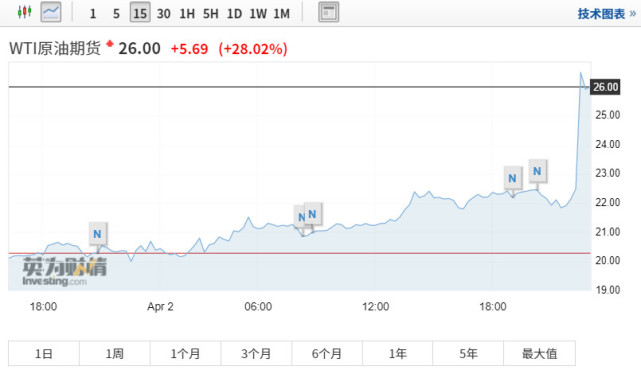
Task: Switch to the 1M interval
Action: 282,13
